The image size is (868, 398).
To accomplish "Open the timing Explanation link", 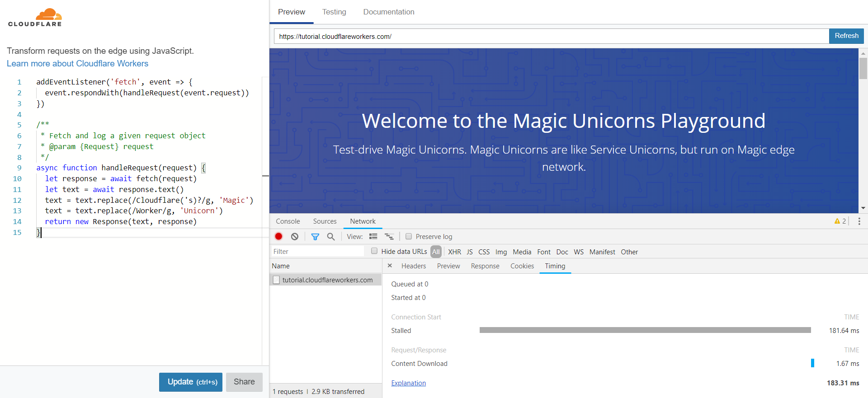I will click(408, 383).
